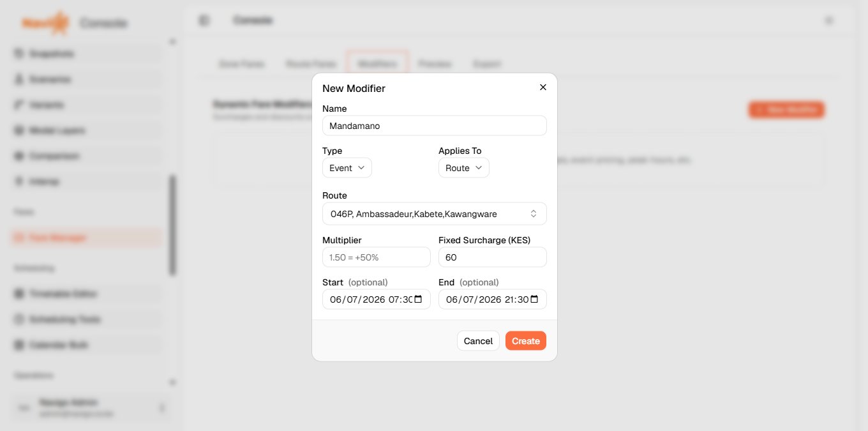Viewport: 868px width, 431px height.
Task: Click the sidebar scroll-up arrow
Action: pyautogui.click(x=172, y=42)
